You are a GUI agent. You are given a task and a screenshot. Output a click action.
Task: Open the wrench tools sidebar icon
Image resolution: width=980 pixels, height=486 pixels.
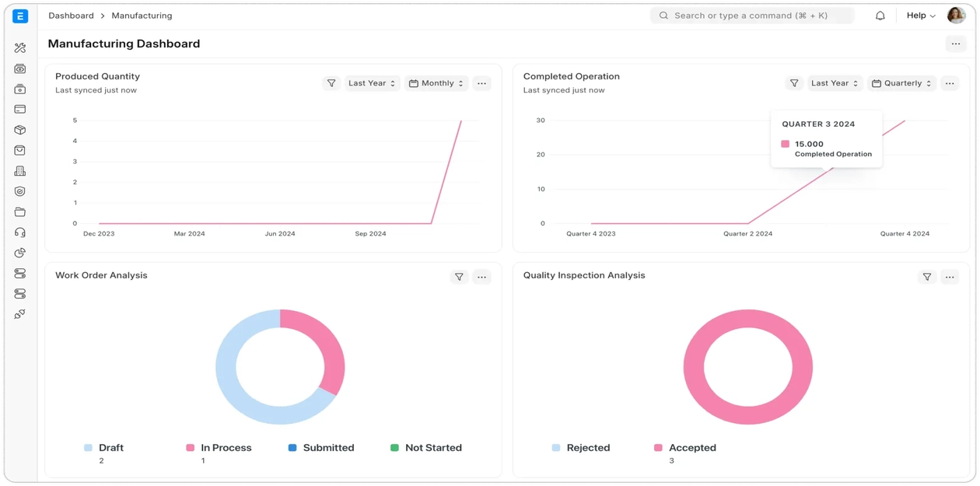tap(20, 48)
